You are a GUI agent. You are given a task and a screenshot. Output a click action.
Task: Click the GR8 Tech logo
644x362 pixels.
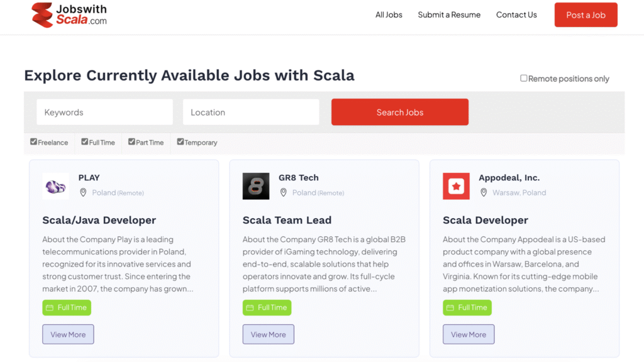point(255,186)
